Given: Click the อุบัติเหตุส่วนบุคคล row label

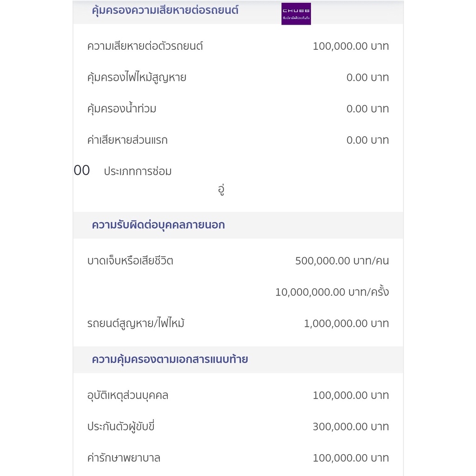Looking at the screenshot, I should tap(127, 396).
